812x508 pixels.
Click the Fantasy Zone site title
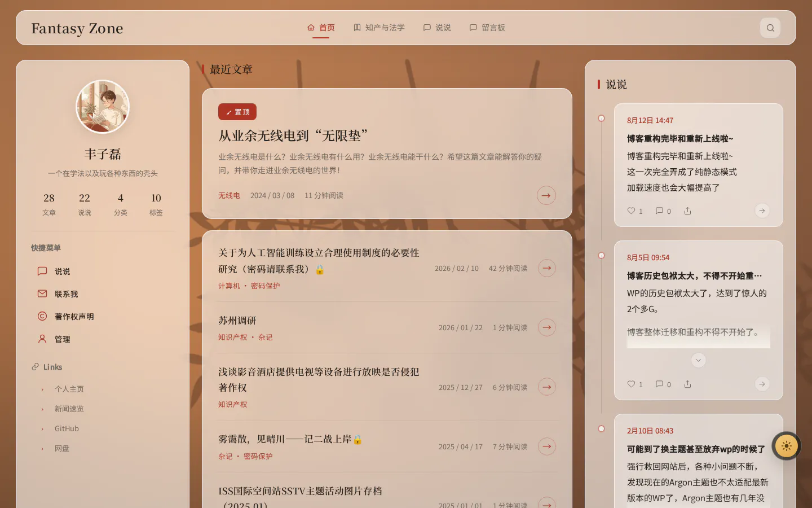[77, 28]
